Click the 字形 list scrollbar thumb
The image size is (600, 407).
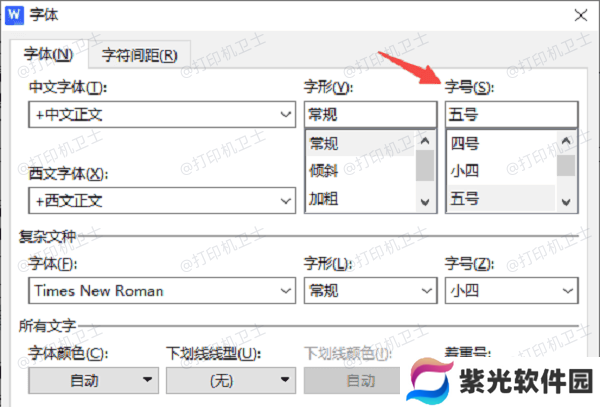[x=425, y=166]
